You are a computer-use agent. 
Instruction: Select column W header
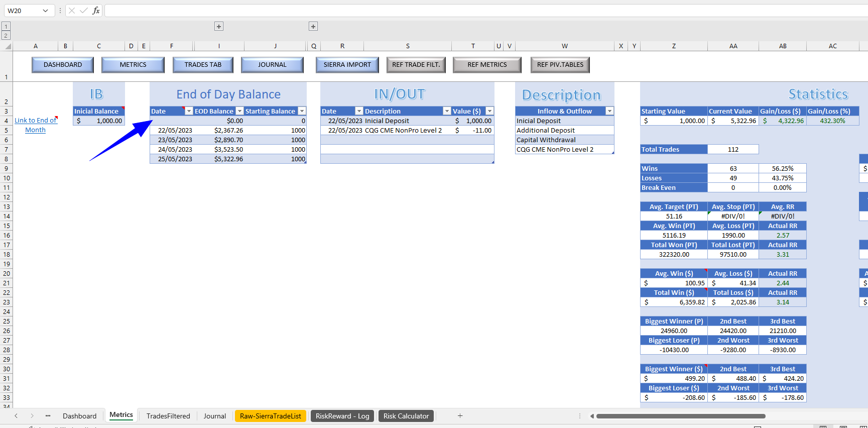pos(565,46)
